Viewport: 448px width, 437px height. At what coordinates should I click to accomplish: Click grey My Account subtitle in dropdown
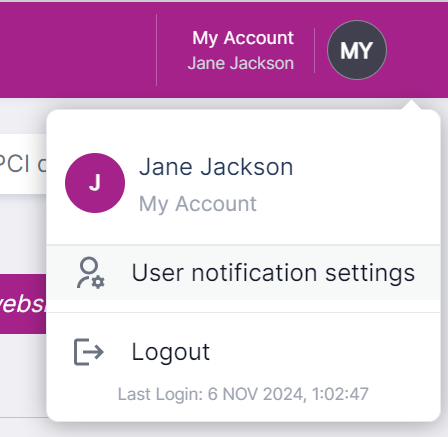pos(198,204)
